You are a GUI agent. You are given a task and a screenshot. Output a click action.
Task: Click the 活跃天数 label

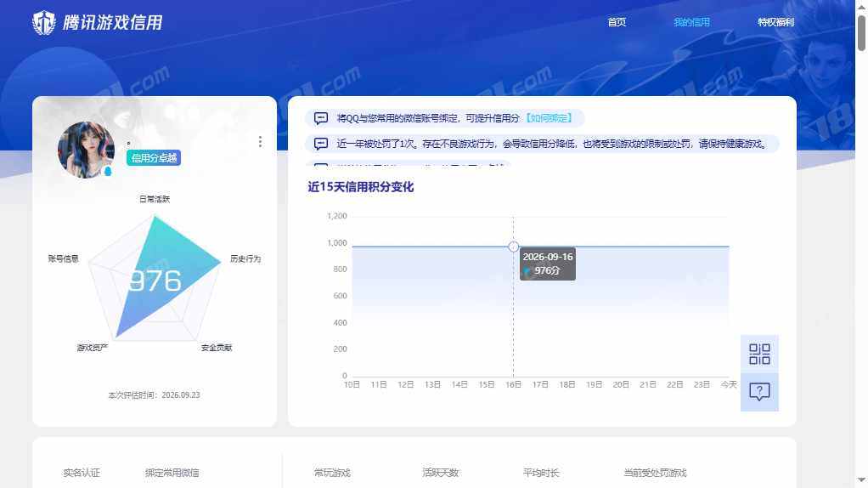pyautogui.click(x=441, y=473)
